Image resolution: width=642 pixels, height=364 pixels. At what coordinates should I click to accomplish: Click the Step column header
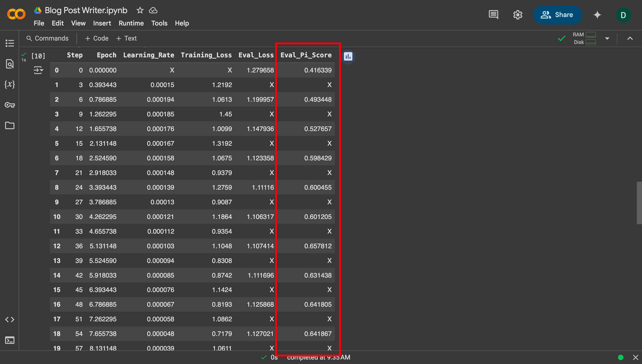[x=75, y=55]
